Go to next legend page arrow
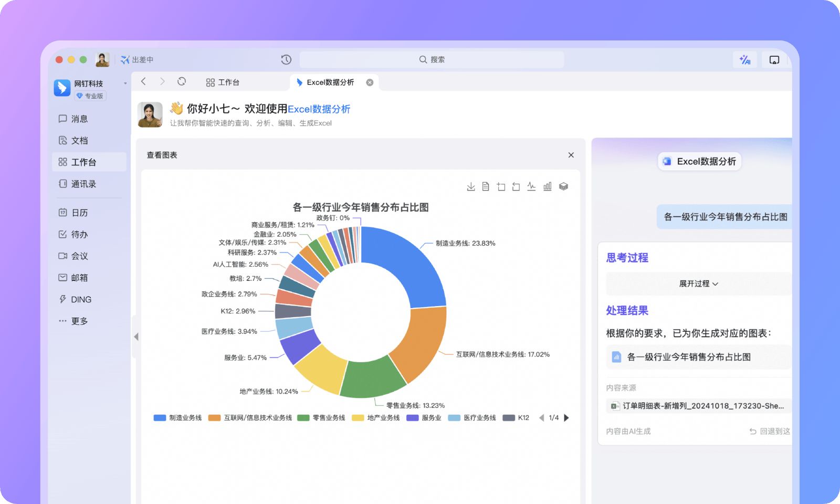Screen dimensions: 840x504 [x=566, y=418]
